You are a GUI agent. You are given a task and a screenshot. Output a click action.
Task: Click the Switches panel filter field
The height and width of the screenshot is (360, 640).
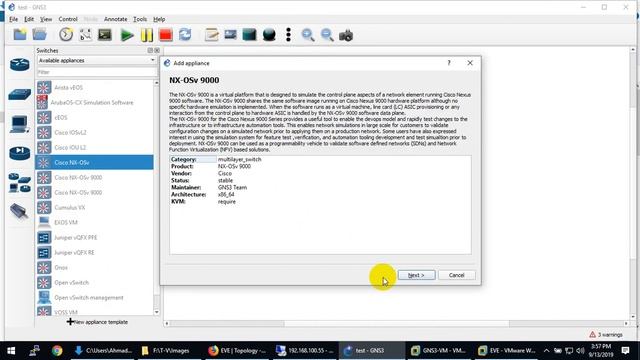pos(97,72)
